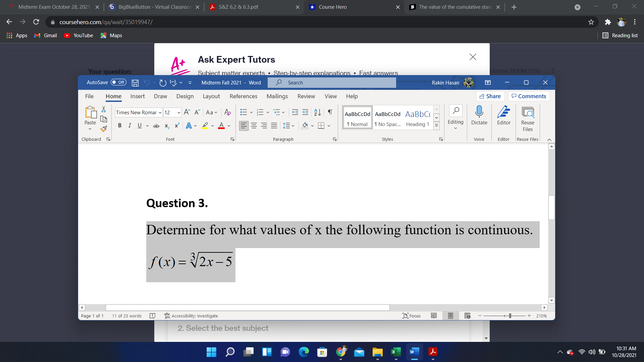
Task: Open the font size dropdown
Action: pos(178,112)
